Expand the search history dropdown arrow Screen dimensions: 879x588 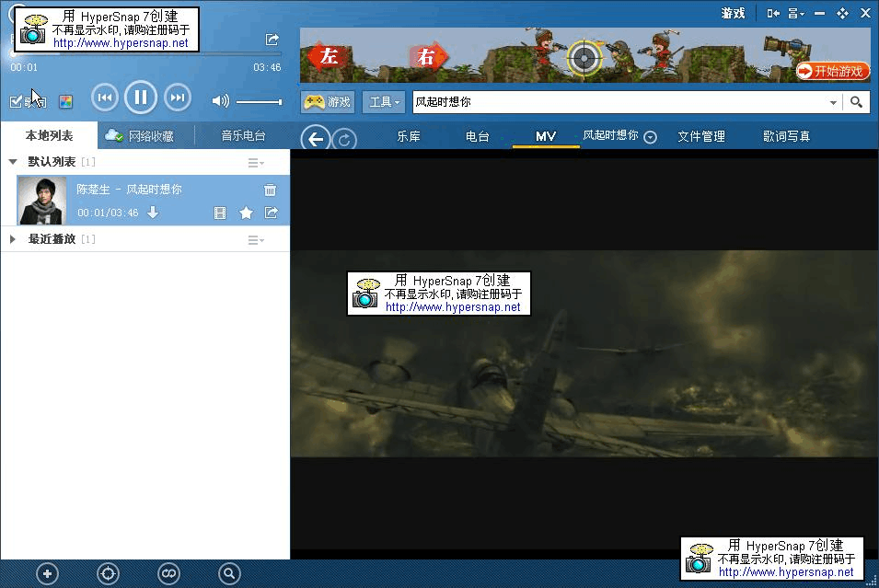tap(833, 102)
